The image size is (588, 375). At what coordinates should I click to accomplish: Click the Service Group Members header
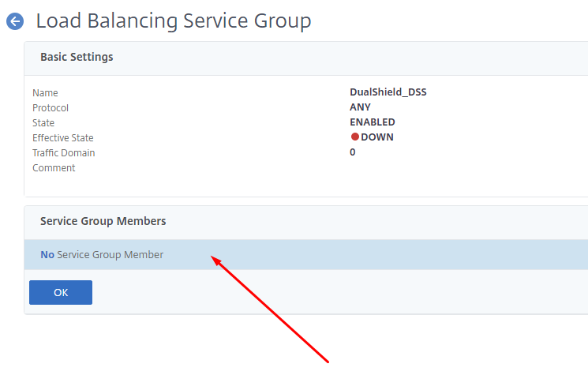pyautogui.click(x=103, y=221)
